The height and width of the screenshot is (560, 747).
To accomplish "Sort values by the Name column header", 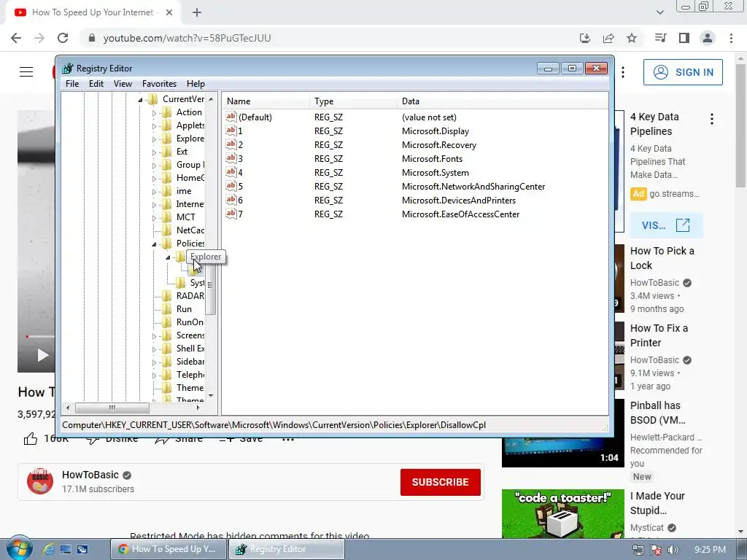I will coord(266,101).
